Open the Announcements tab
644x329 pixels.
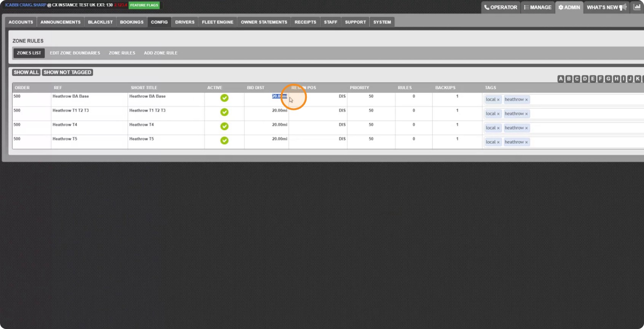[x=61, y=22]
